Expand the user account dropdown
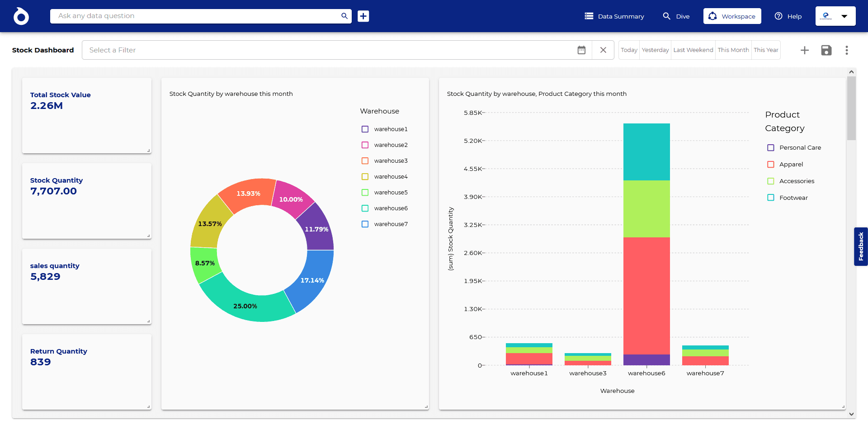Image resolution: width=868 pixels, height=425 pixels. [x=844, y=16]
